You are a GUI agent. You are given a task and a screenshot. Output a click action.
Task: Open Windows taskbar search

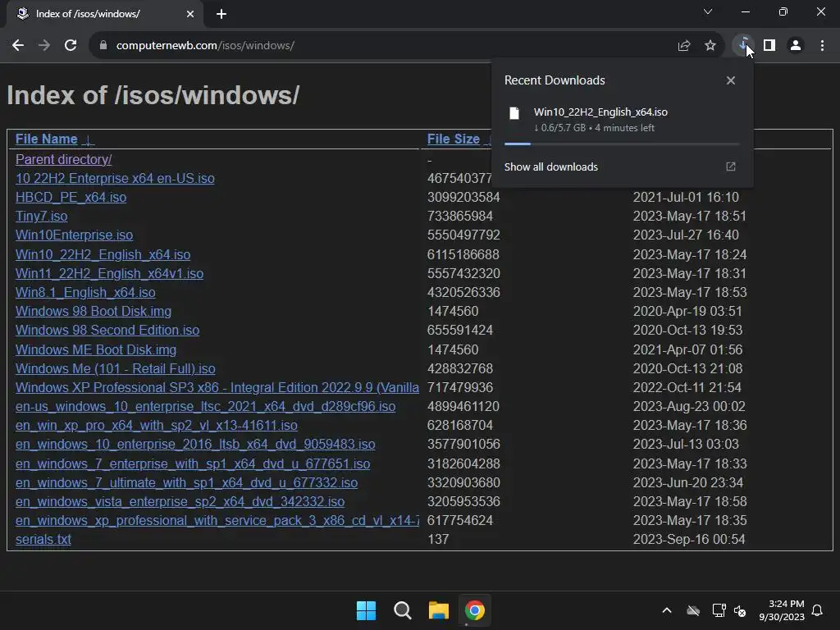tap(402, 610)
